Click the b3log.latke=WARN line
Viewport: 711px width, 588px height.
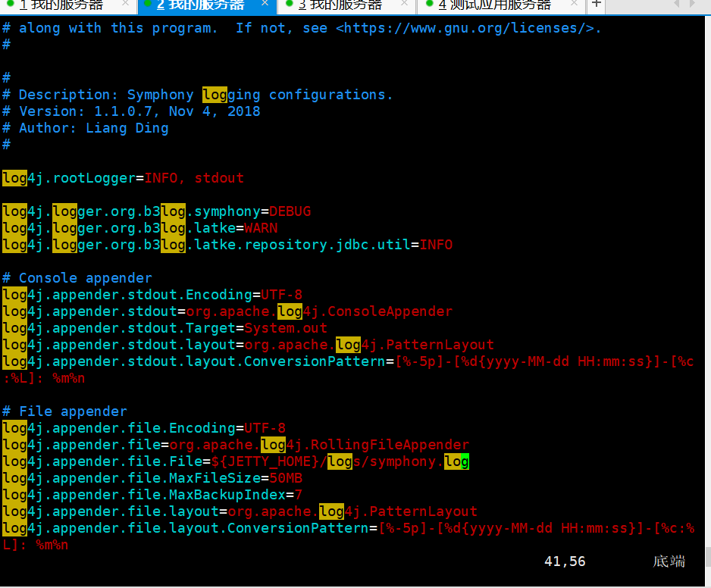139,228
